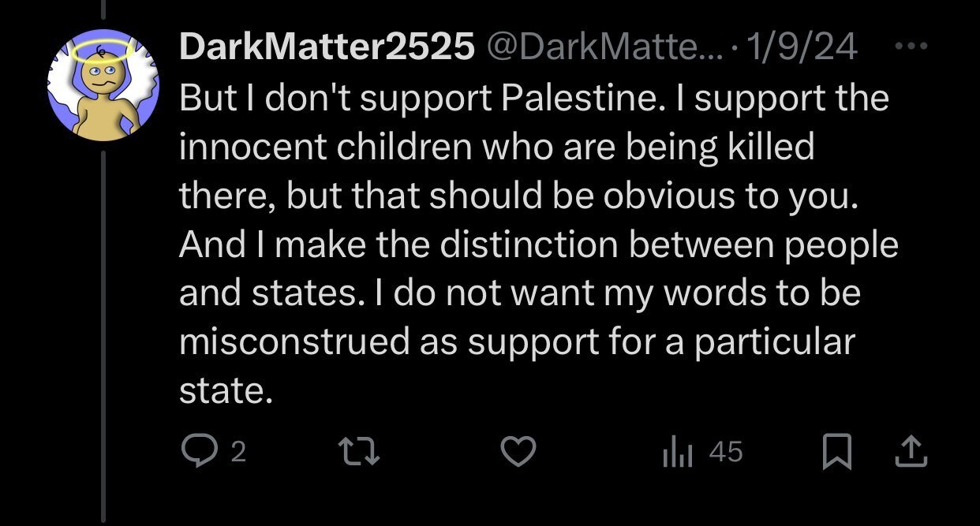
Task: Click the 45 views count
Action: [726, 452]
